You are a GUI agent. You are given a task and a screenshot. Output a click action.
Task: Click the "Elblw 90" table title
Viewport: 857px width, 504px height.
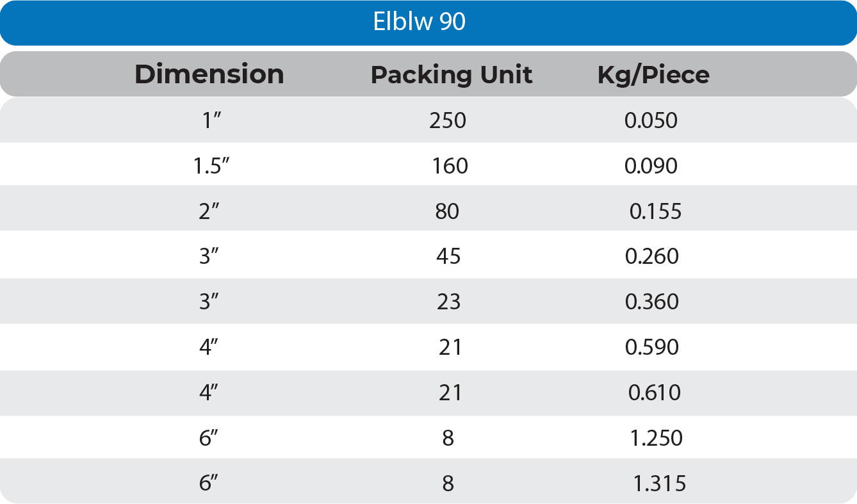(x=420, y=22)
